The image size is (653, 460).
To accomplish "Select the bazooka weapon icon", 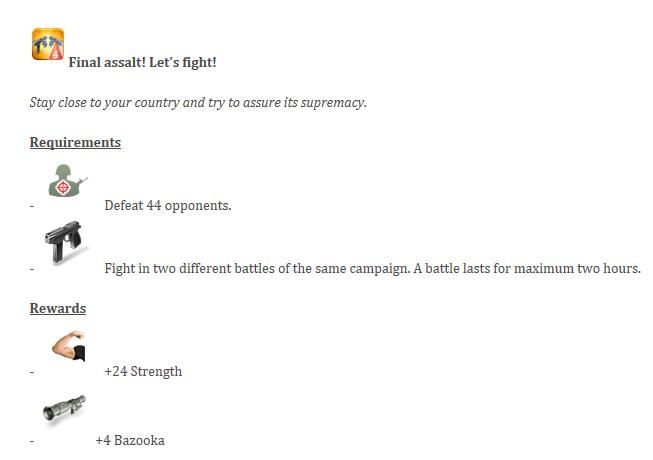I will click(64, 409).
